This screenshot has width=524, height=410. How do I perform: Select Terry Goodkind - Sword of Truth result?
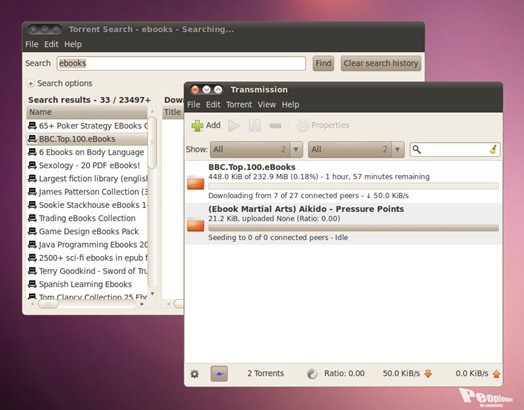tap(87, 271)
